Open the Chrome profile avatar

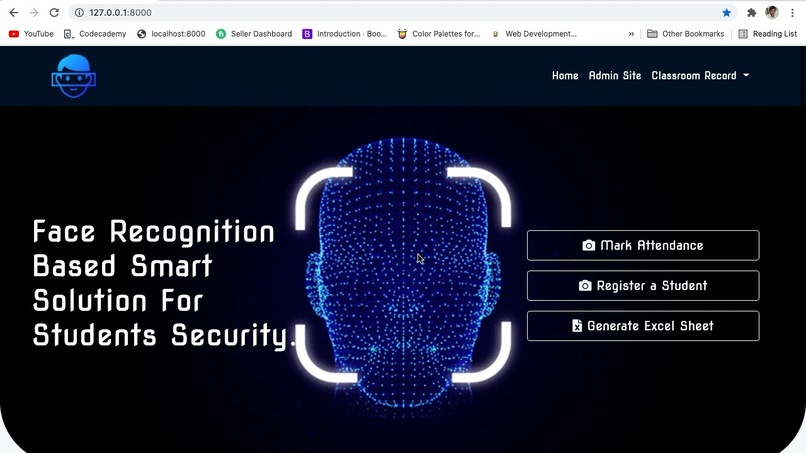(772, 12)
